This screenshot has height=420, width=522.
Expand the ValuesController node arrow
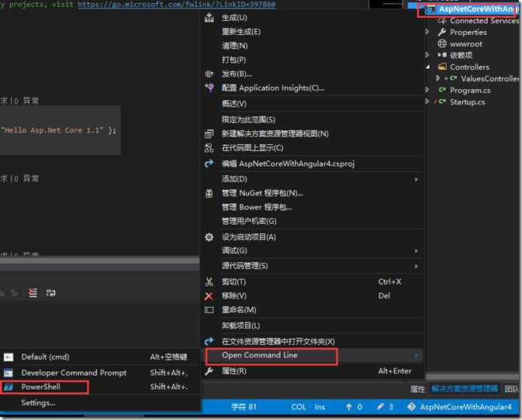tap(438, 78)
